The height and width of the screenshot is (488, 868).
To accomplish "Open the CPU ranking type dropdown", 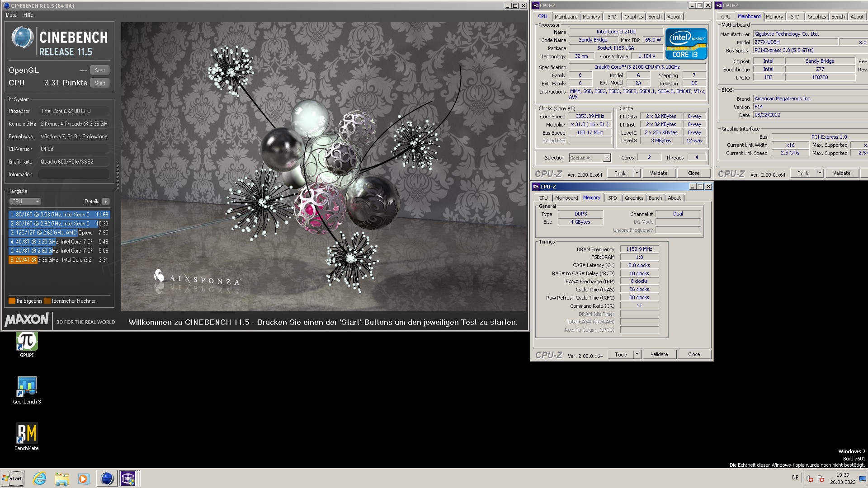I will tap(25, 202).
